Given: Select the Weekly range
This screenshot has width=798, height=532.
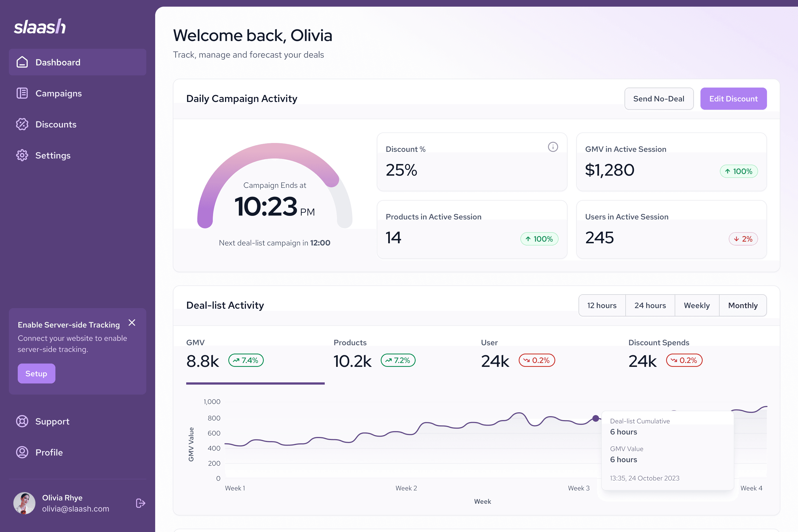Looking at the screenshot, I should pyautogui.click(x=697, y=305).
